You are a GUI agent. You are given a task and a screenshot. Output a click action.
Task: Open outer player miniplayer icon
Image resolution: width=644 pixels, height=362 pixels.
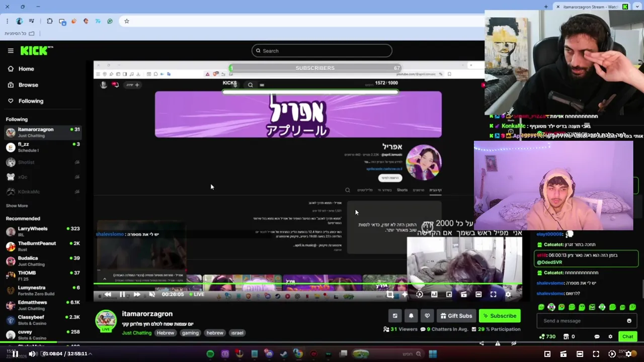[547, 354]
